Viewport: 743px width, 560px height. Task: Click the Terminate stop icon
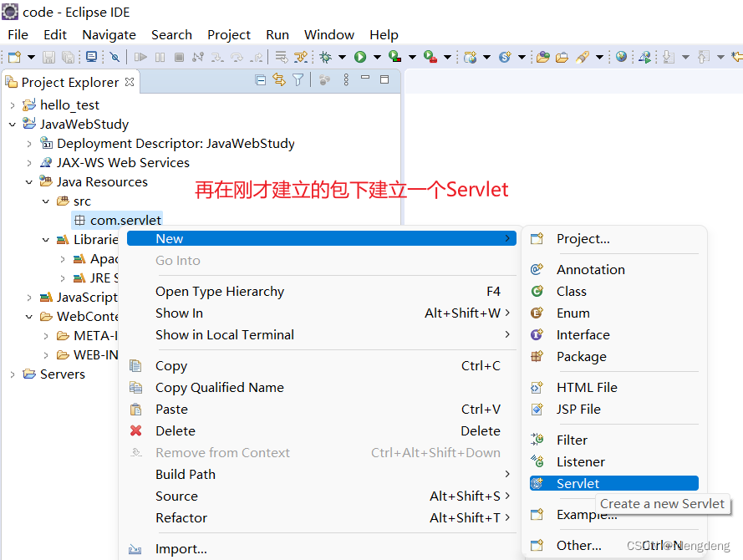tap(179, 58)
